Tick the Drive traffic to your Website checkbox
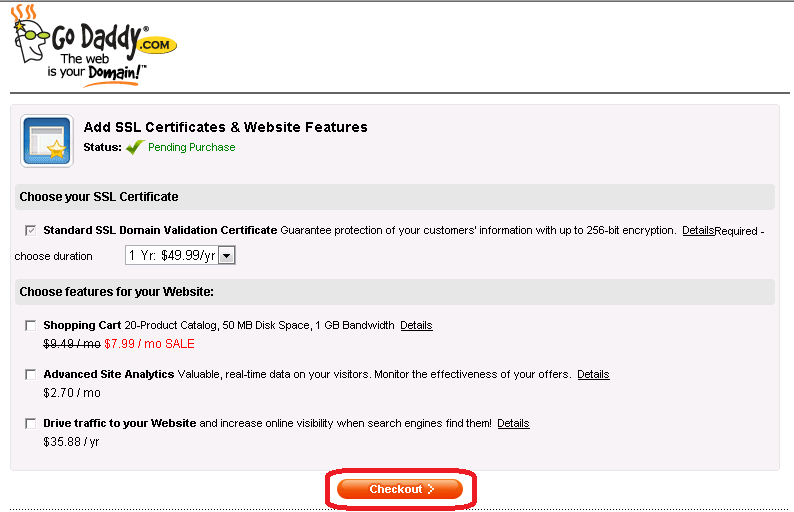Viewport: 794px width, 512px height. (31, 423)
